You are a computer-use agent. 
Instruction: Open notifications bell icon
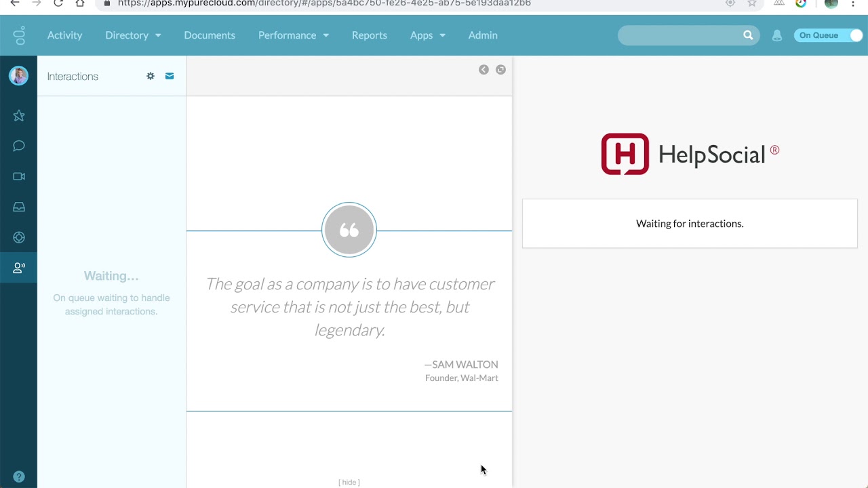pos(777,35)
